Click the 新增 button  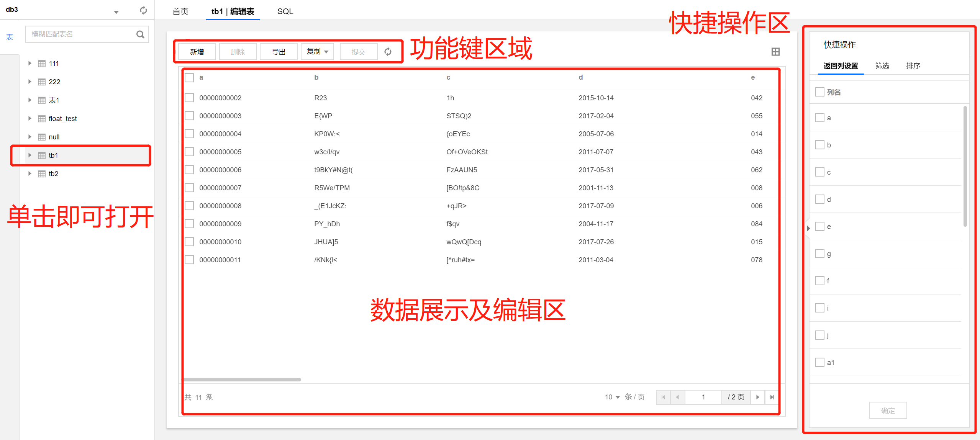pos(197,52)
